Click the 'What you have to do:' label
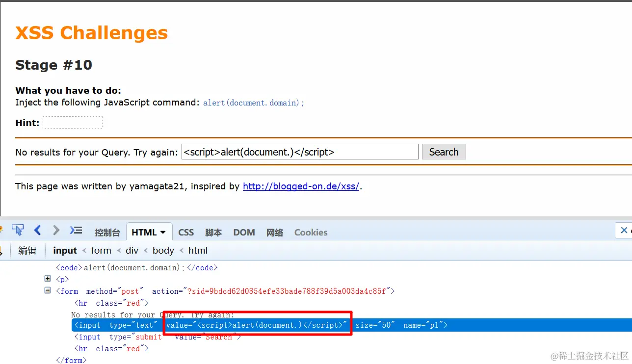 click(x=68, y=90)
